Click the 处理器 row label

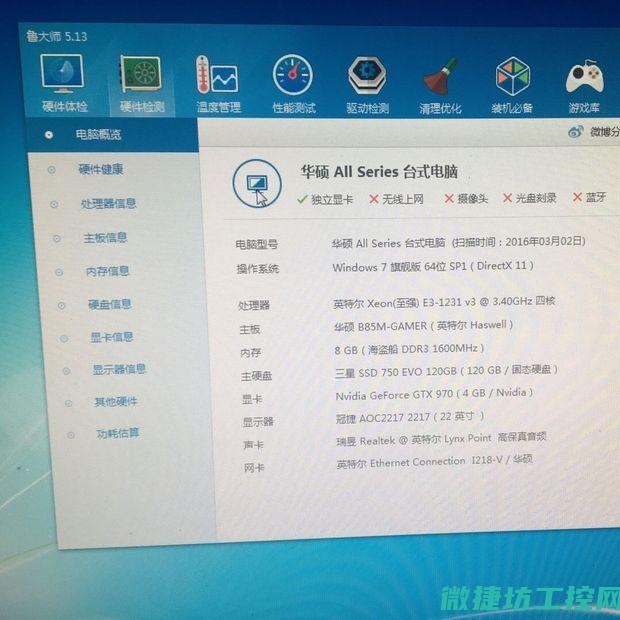pos(254,305)
